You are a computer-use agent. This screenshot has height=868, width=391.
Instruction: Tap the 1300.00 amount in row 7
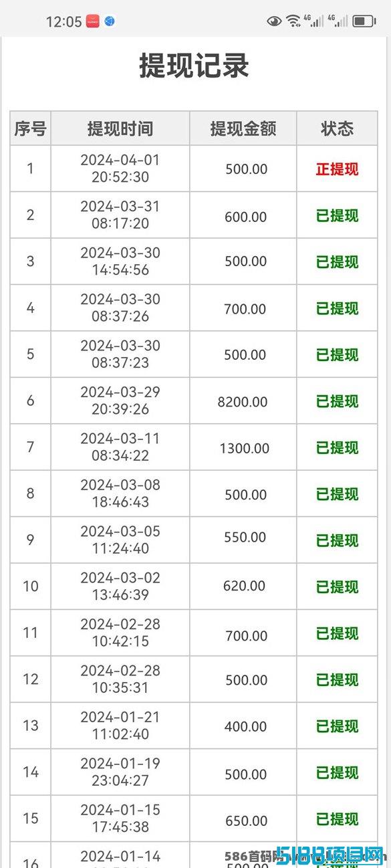coord(245,448)
